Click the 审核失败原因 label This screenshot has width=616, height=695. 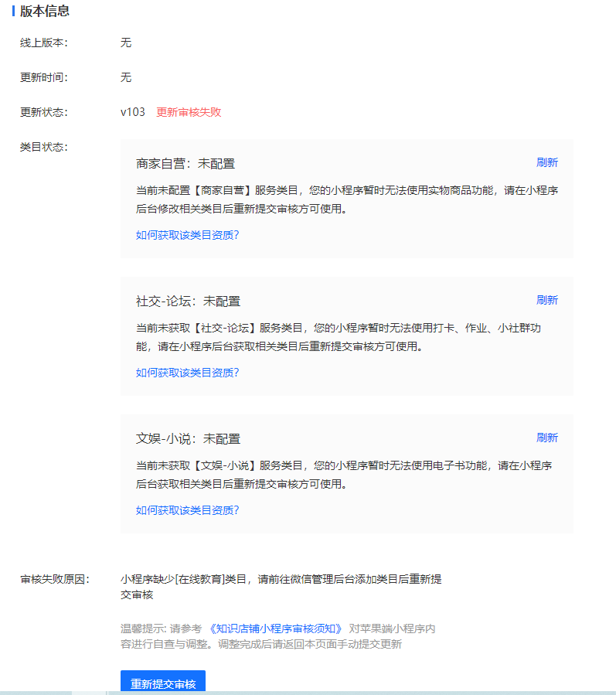pyautogui.click(x=55, y=579)
